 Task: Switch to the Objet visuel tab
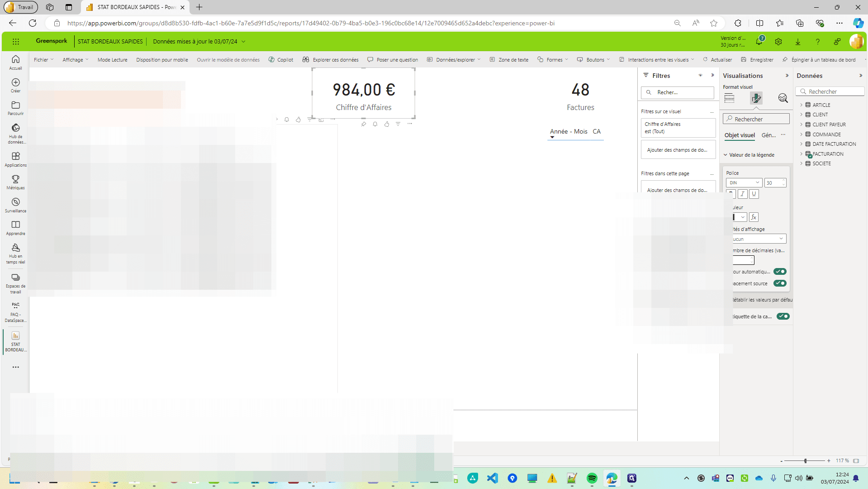(740, 135)
